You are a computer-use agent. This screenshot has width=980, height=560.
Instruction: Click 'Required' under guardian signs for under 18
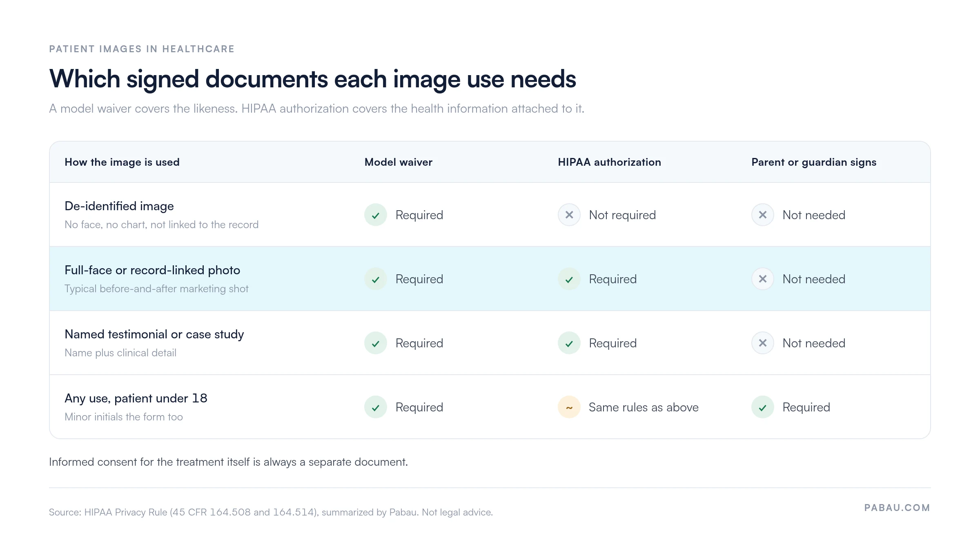(806, 407)
